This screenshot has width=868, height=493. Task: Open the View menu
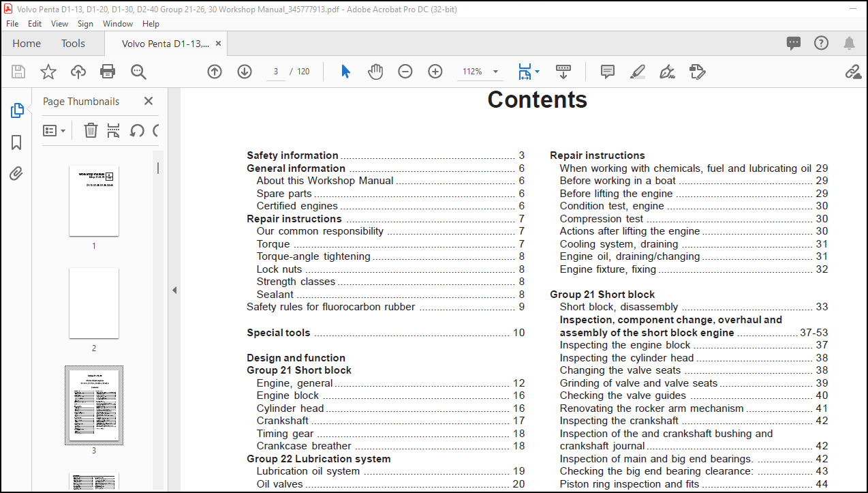[59, 23]
